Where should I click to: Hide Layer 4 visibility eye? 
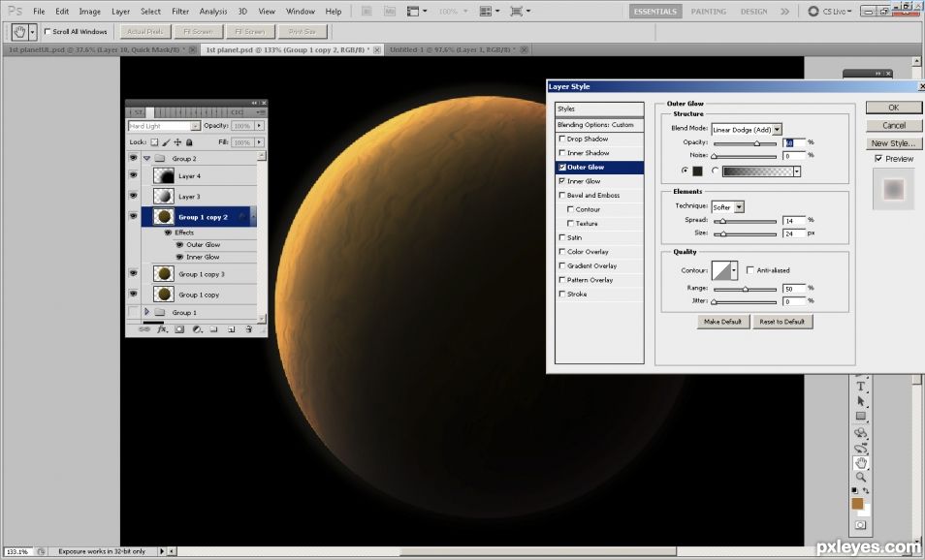click(x=134, y=175)
